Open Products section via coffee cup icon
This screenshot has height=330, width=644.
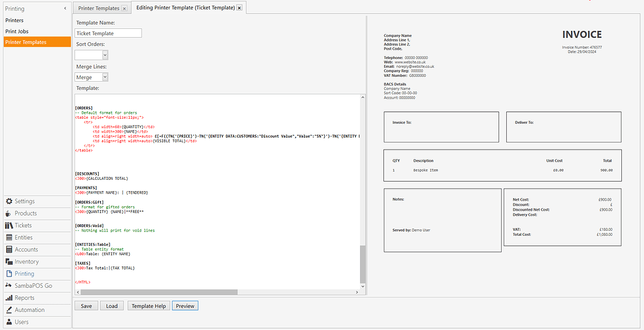[x=8, y=213]
